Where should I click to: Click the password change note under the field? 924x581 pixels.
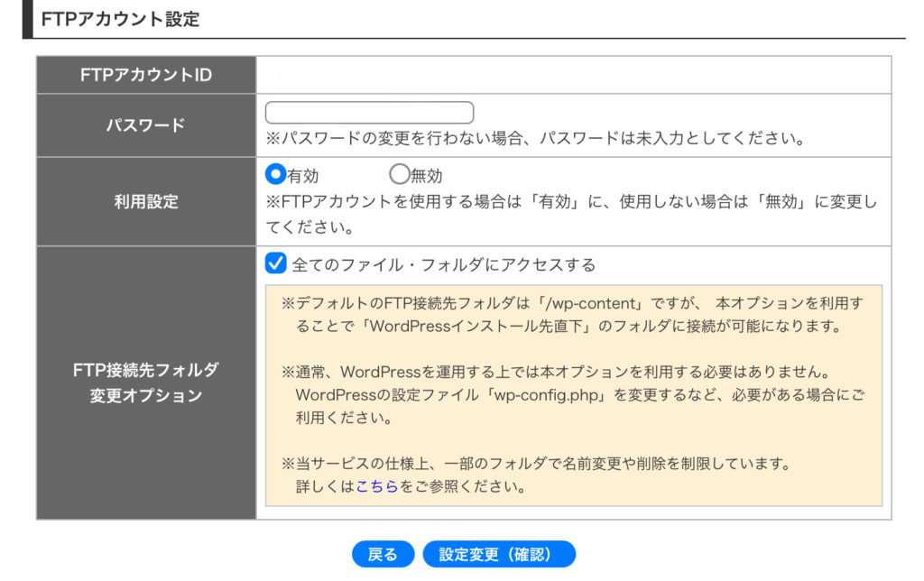click(534, 140)
